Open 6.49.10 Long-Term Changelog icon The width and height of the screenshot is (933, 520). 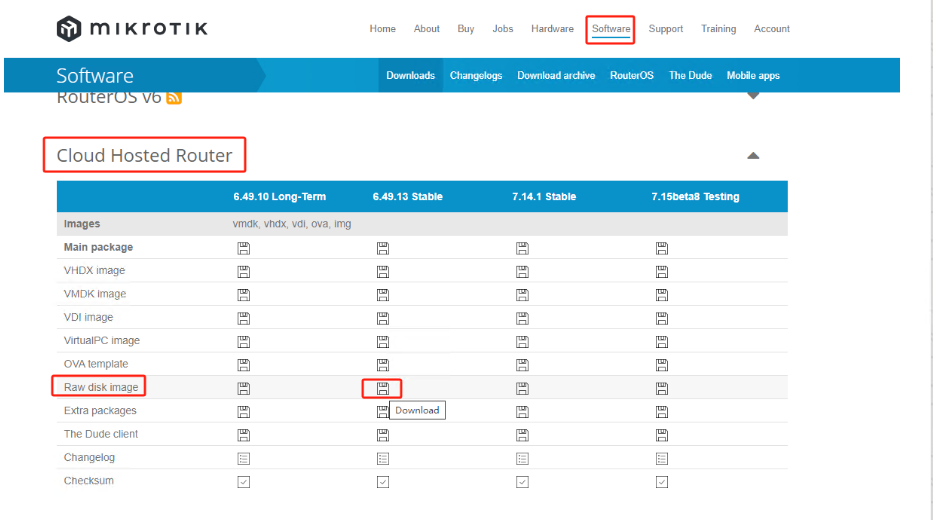click(243, 459)
